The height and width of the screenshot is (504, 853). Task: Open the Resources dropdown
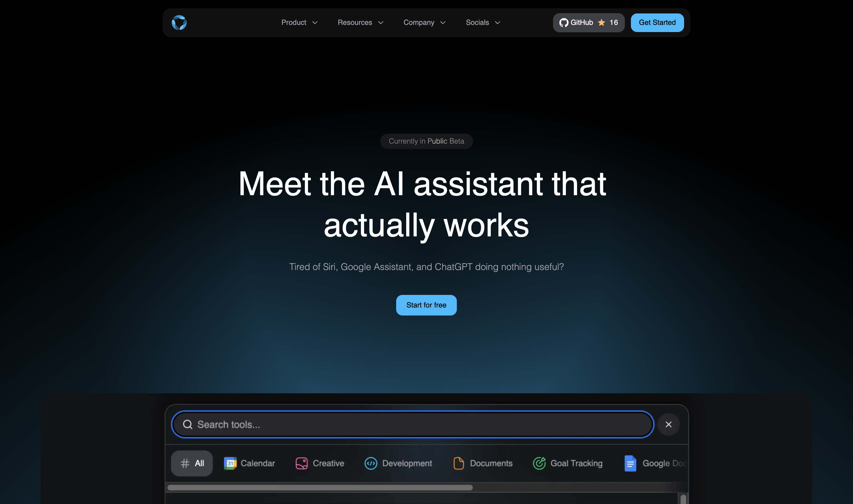[x=360, y=23]
